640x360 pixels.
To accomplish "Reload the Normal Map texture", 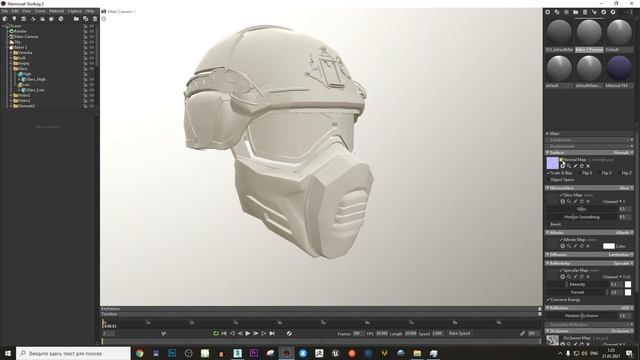I will (x=582, y=166).
